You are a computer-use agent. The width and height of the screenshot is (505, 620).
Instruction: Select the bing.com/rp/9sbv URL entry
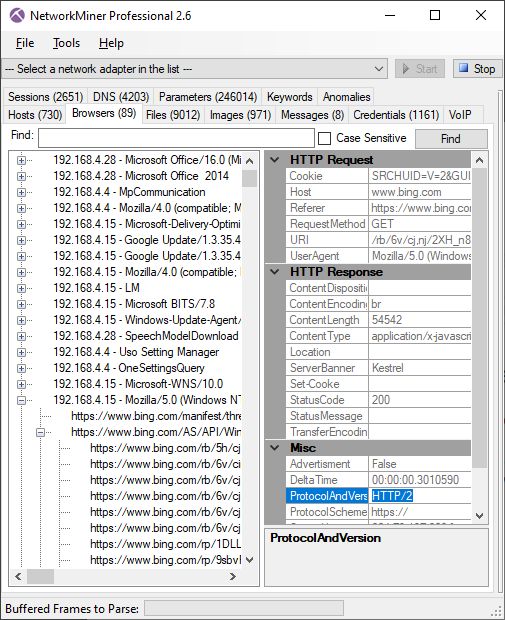[165, 560]
